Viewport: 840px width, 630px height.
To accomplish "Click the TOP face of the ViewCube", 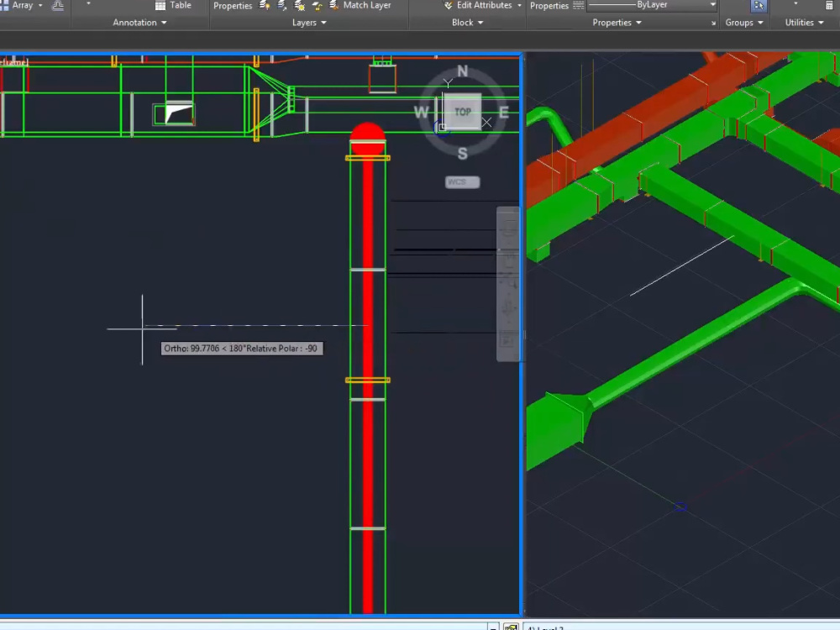I will point(462,112).
